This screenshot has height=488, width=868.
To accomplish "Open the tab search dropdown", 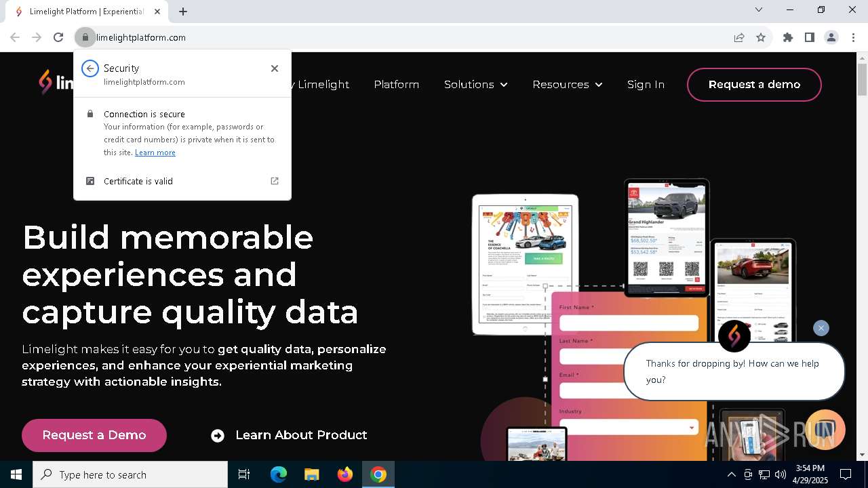I will coord(759,9).
